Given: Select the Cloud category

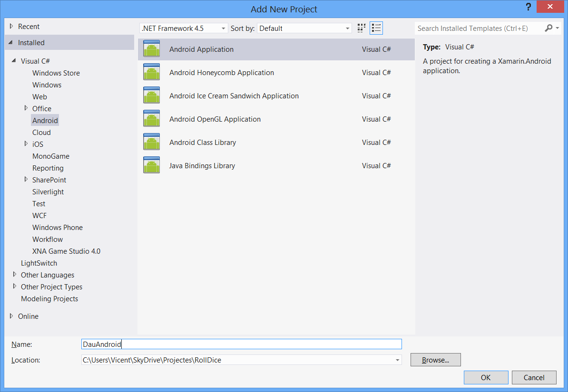Looking at the screenshot, I should (41, 133).
